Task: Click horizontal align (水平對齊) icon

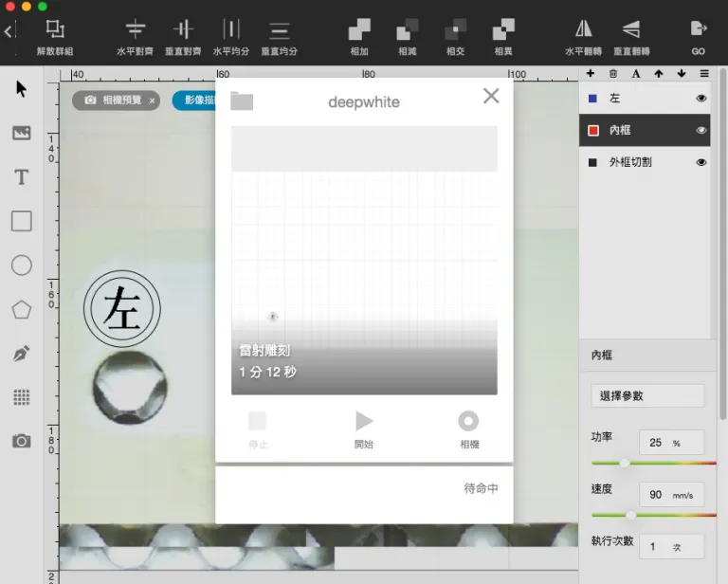Action: pos(136,28)
